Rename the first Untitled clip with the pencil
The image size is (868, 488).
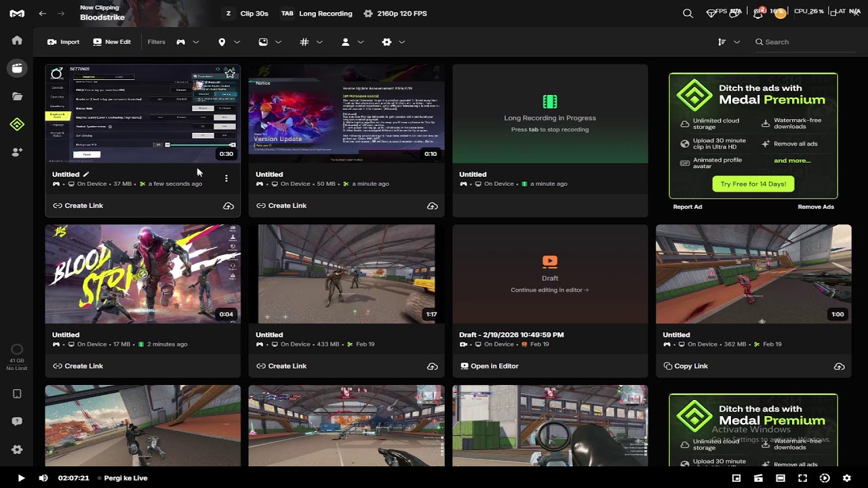coord(86,174)
